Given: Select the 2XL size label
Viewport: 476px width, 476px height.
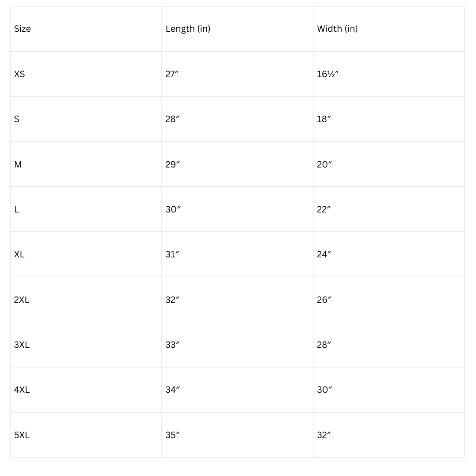Looking at the screenshot, I should [22, 300].
